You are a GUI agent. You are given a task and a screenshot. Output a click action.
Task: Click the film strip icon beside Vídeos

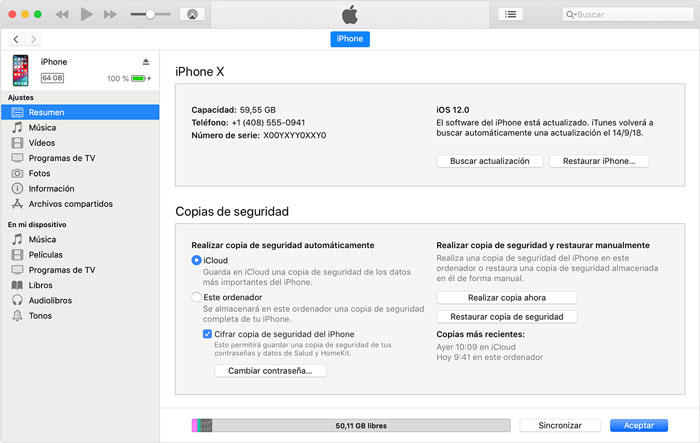click(17, 143)
